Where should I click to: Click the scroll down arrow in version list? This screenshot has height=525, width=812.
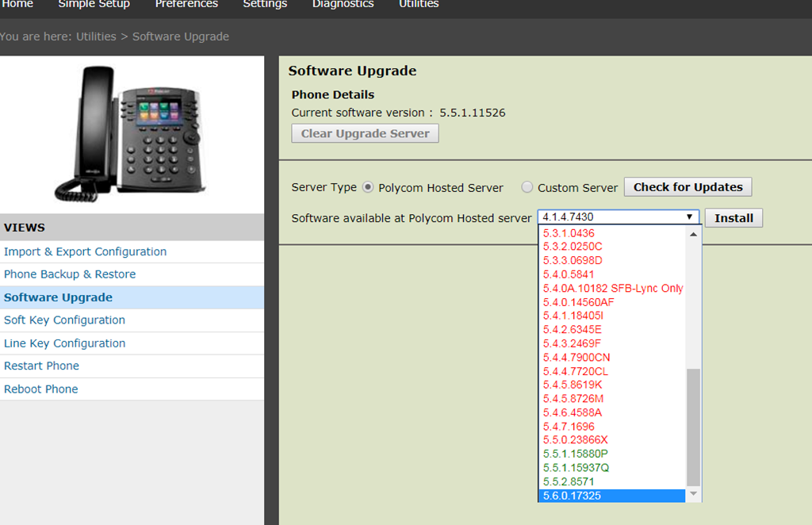(694, 495)
